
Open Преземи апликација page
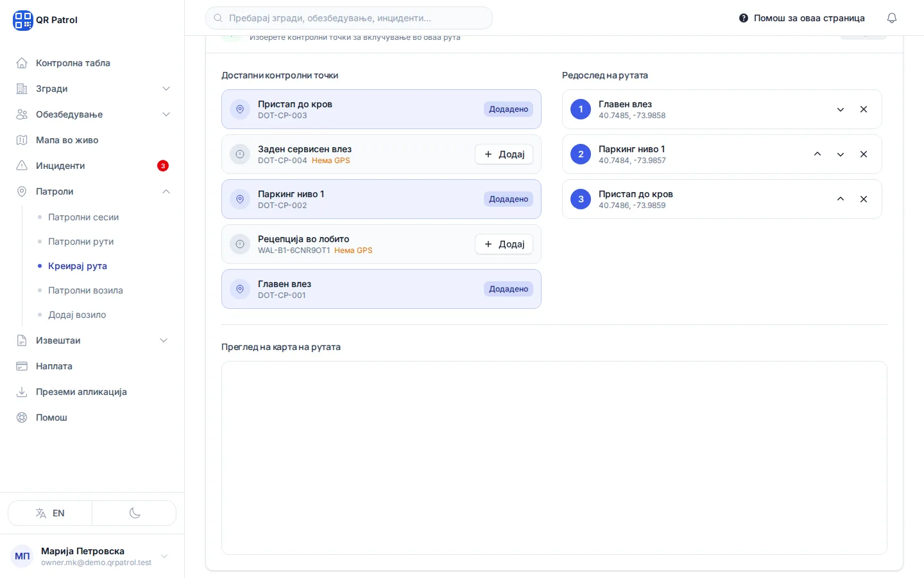92,392
